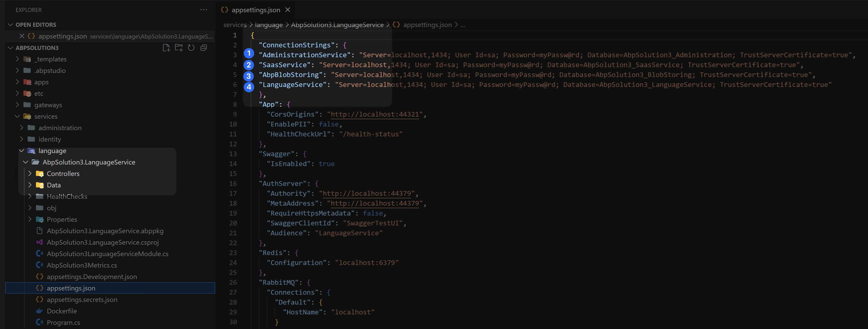Click the New File icon in ABPSOLUTION3 header
The height and width of the screenshot is (329, 868).
tap(166, 48)
